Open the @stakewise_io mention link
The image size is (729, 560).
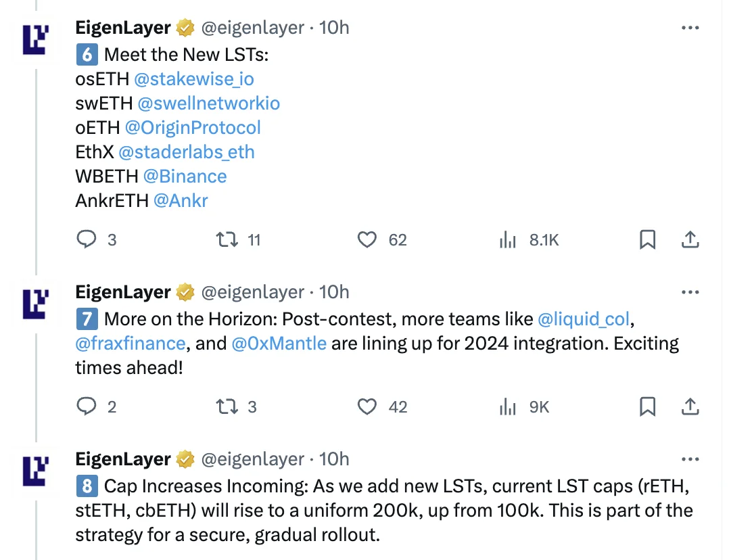pyautogui.click(x=194, y=79)
